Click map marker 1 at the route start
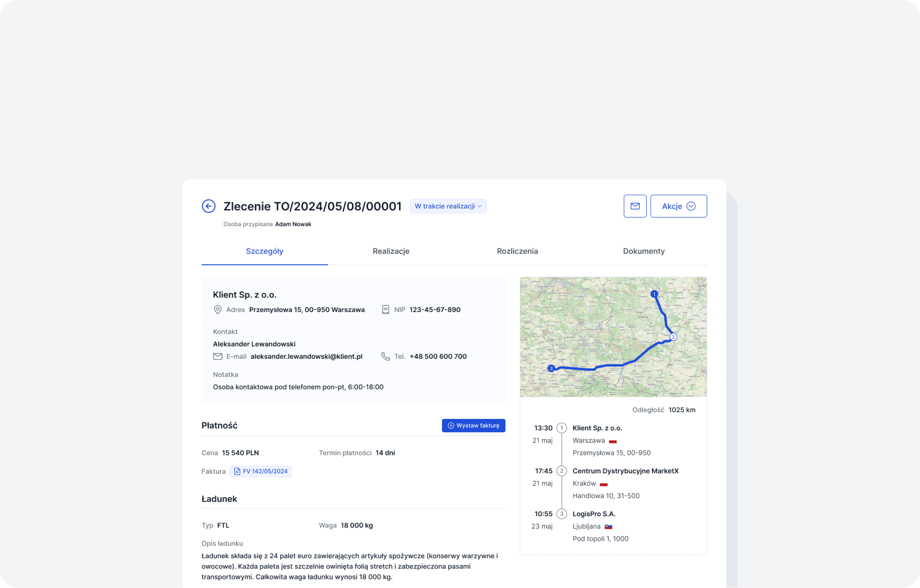 [654, 294]
